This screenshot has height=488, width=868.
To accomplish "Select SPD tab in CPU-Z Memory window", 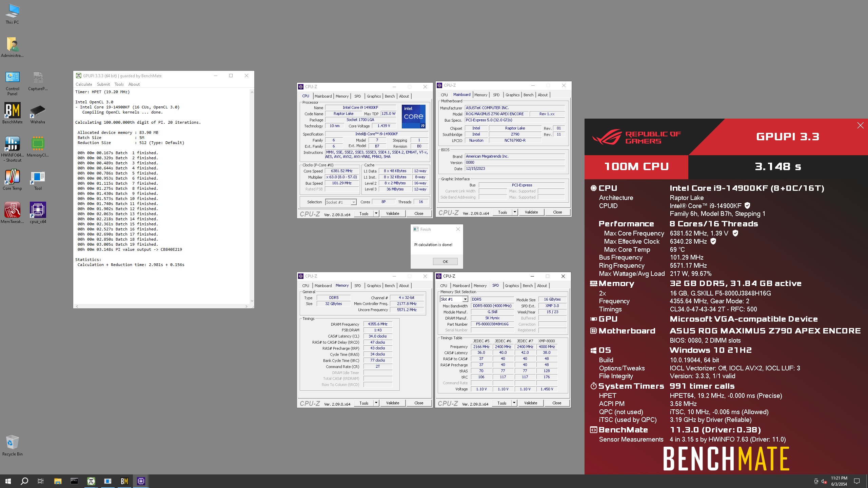I will click(x=357, y=286).
